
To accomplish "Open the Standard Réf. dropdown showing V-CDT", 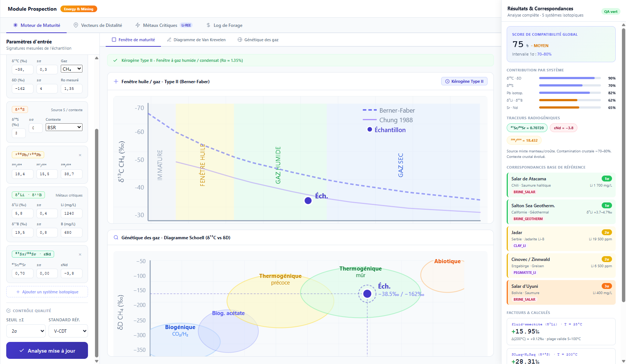I will (68, 331).
